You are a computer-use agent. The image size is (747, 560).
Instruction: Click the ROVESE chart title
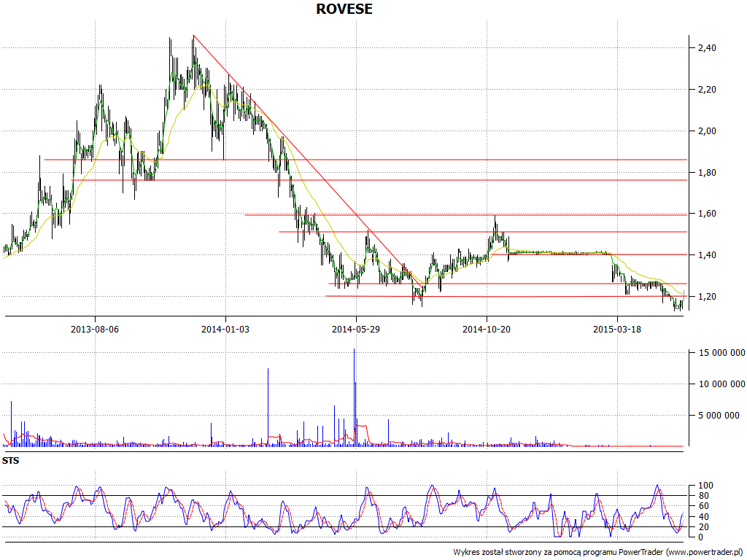click(x=344, y=9)
